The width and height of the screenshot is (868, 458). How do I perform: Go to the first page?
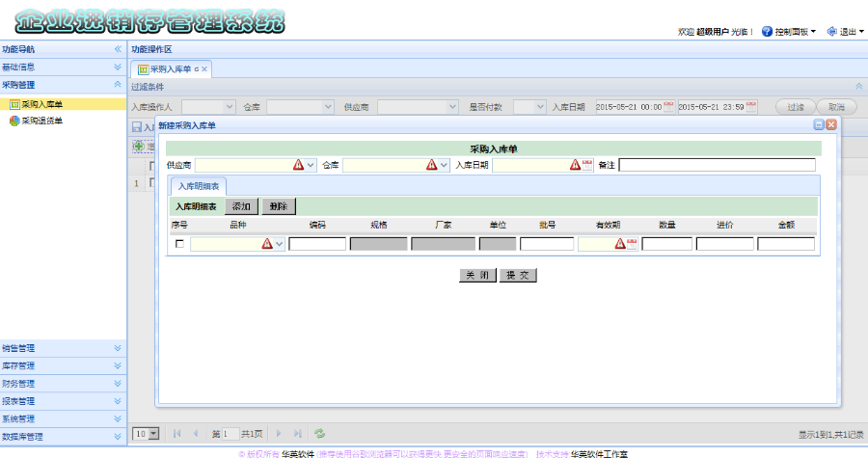tap(177, 434)
